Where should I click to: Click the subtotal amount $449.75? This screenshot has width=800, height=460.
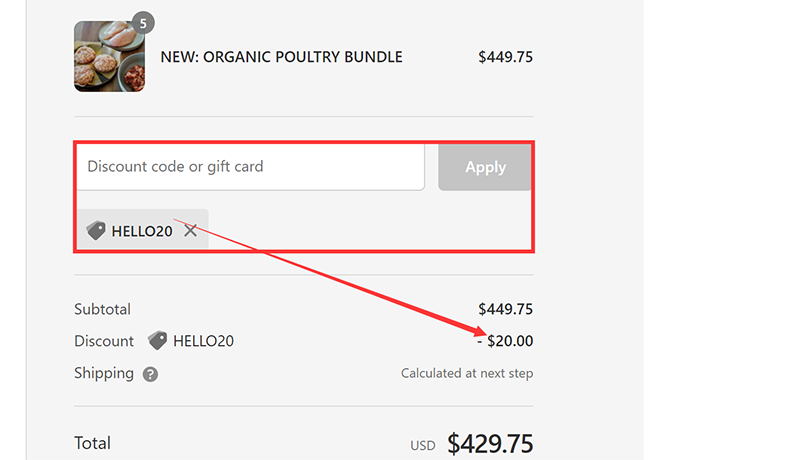coord(505,309)
